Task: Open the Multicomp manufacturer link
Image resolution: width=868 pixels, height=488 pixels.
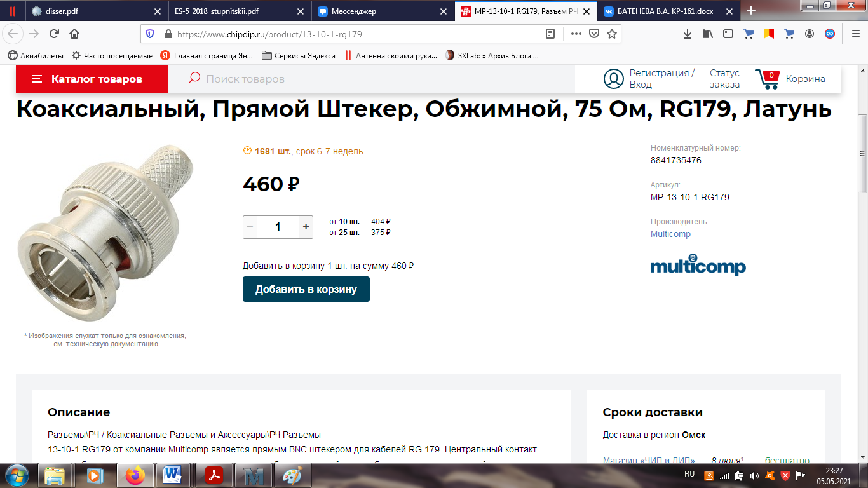Action: pos(670,234)
